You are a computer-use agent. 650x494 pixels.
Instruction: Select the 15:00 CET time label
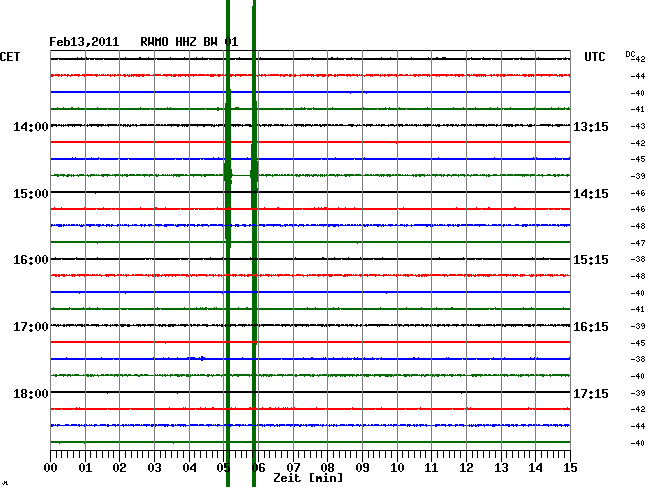tap(31, 194)
